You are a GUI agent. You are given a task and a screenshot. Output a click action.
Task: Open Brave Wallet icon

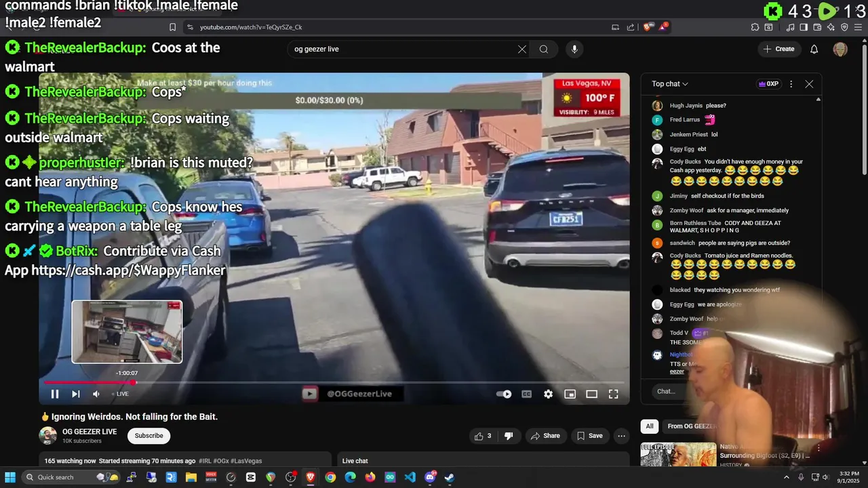pos(817,27)
